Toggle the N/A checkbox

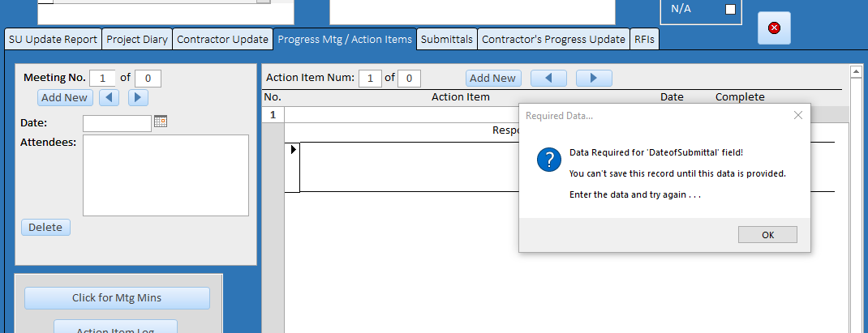pos(730,10)
